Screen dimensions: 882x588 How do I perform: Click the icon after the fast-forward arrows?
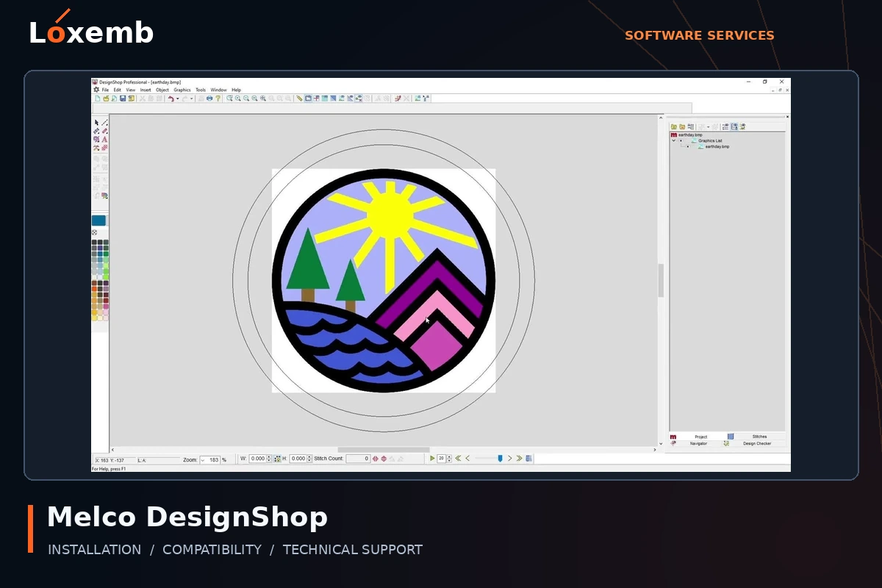tap(528, 459)
